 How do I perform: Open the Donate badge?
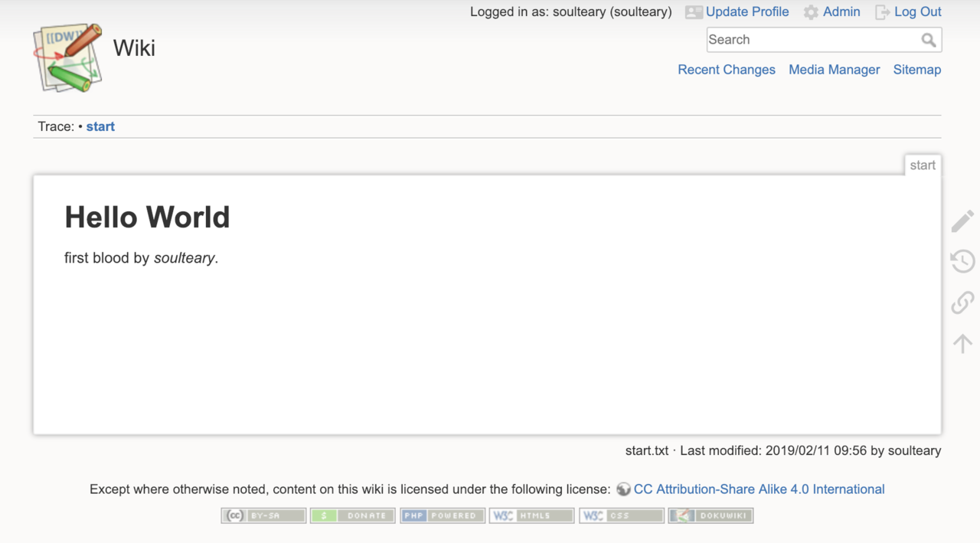click(x=353, y=515)
